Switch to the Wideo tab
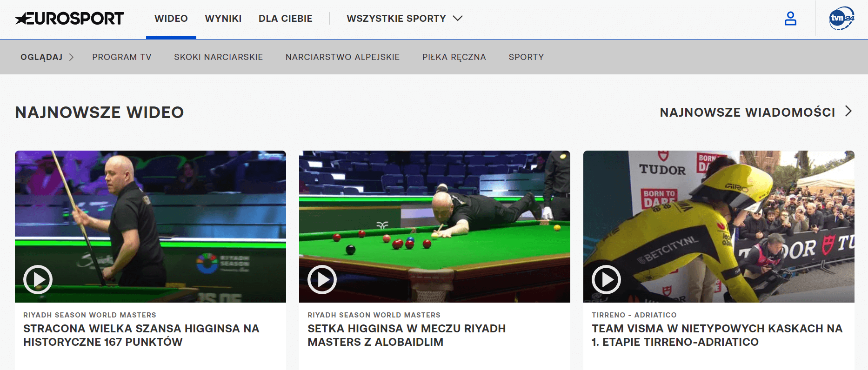This screenshot has width=868, height=370. pyautogui.click(x=171, y=19)
